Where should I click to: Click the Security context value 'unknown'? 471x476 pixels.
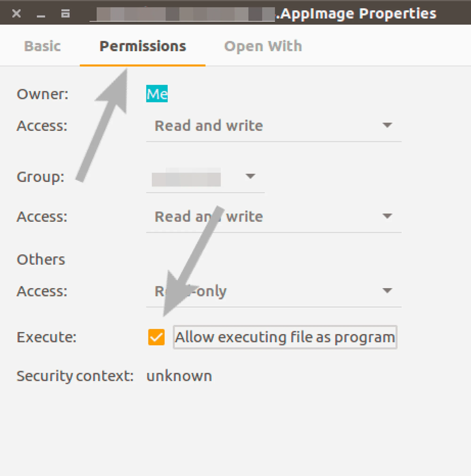[x=179, y=376]
